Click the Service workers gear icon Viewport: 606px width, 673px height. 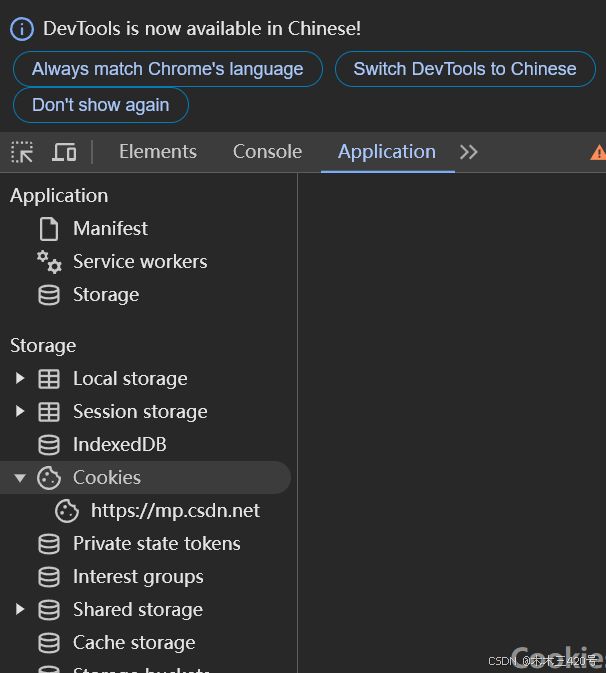click(49, 262)
